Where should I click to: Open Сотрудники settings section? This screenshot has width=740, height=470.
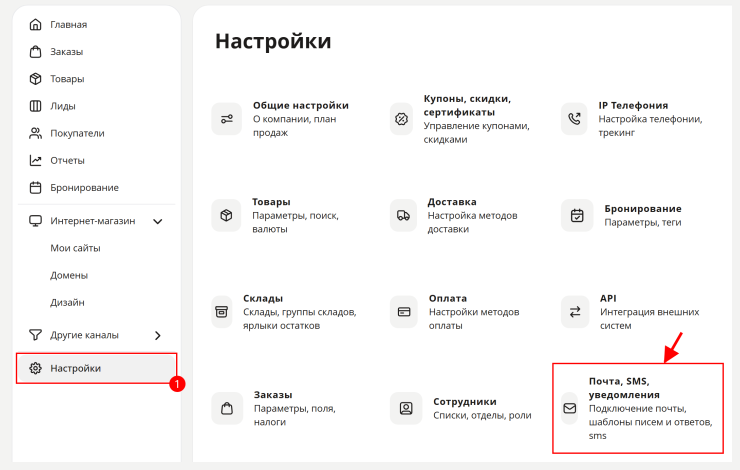465,402
